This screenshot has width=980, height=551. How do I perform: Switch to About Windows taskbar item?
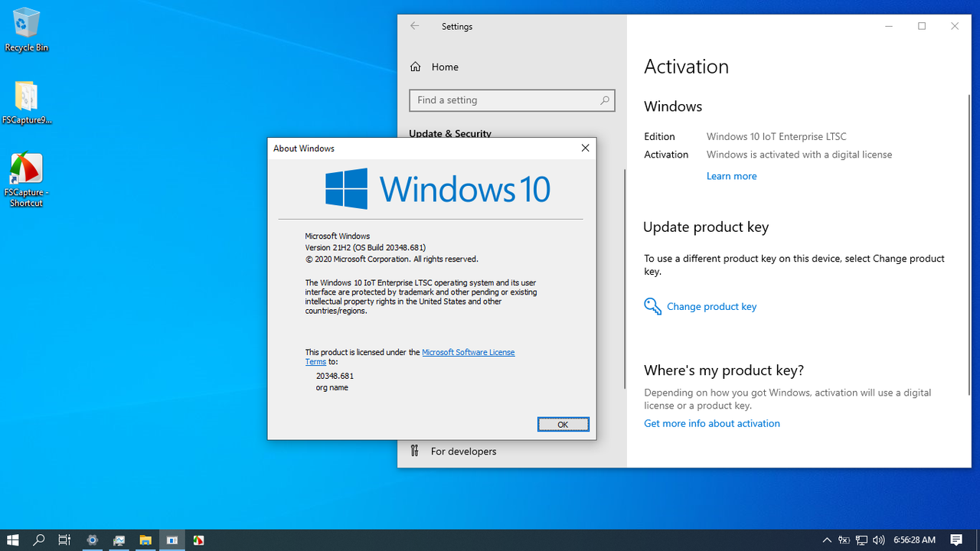(x=172, y=540)
